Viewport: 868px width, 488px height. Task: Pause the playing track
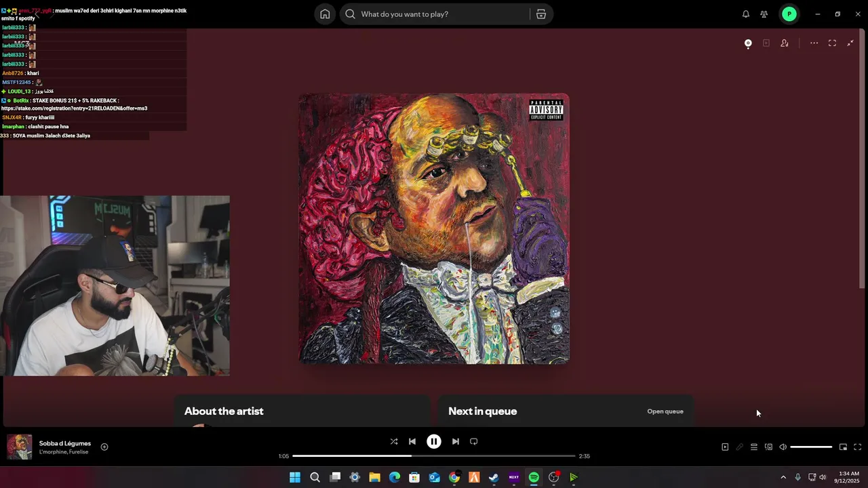tap(434, 441)
